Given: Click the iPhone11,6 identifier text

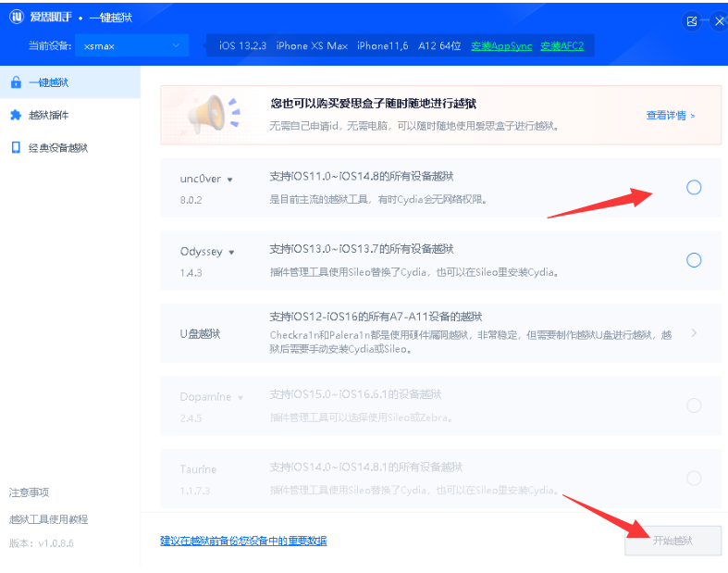Looking at the screenshot, I should (x=383, y=45).
